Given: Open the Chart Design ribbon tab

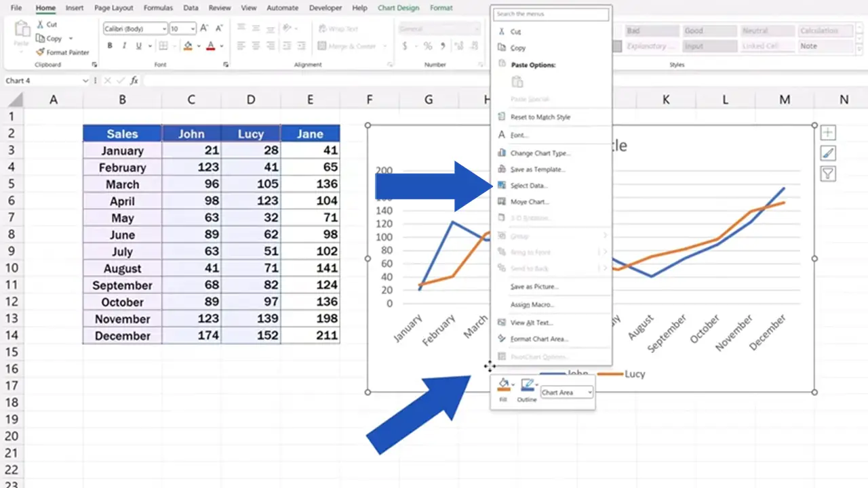Looking at the screenshot, I should [399, 7].
